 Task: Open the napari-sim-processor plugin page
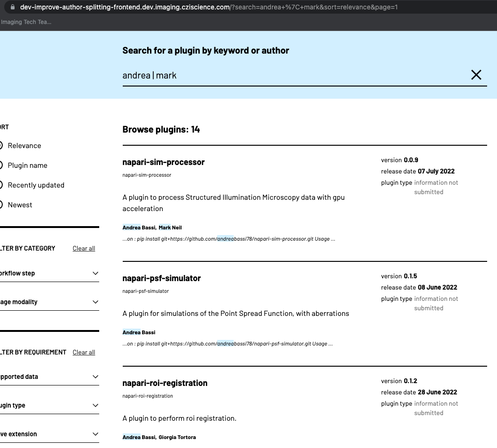pos(164,162)
